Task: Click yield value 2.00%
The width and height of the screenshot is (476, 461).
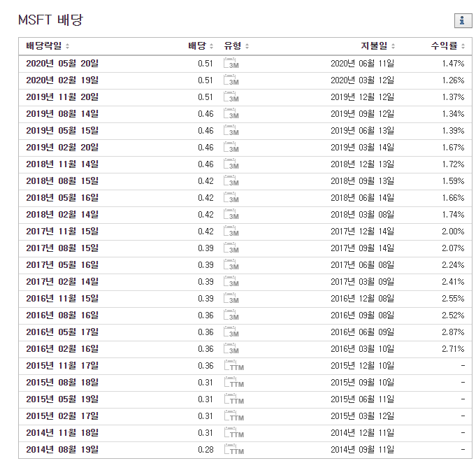Action: click(453, 232)
